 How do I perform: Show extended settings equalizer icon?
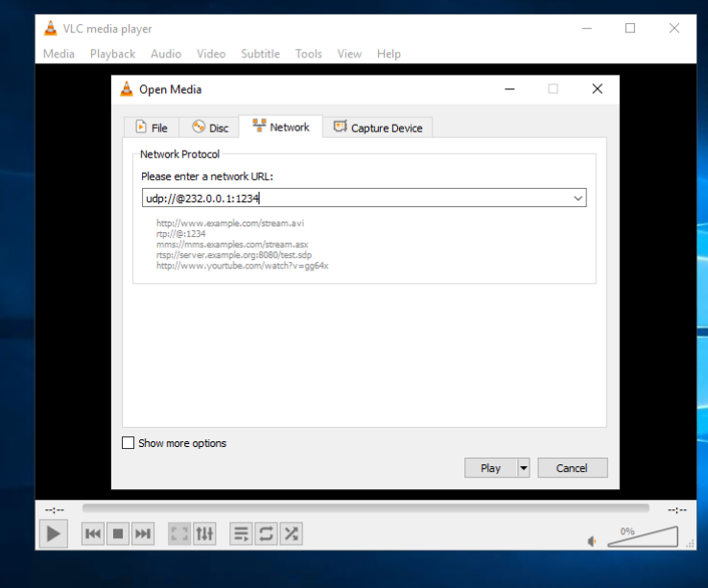[204, 534]
